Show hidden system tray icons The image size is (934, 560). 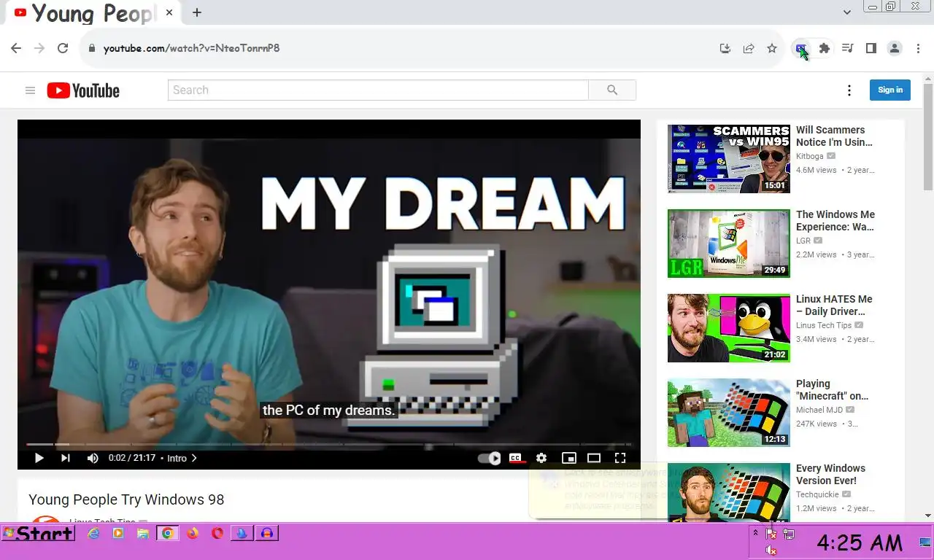755,533
